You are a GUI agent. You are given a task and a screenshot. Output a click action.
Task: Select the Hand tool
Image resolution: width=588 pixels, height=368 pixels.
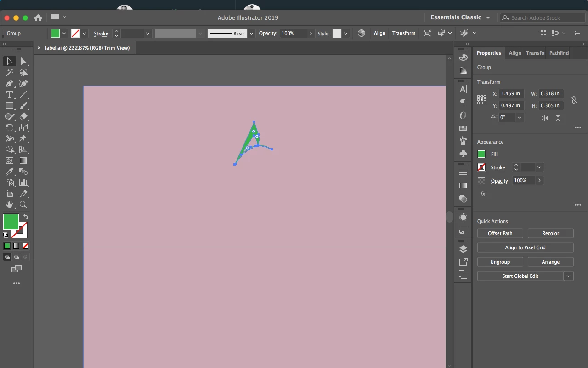pyautogui.click(x=9, y=205)
